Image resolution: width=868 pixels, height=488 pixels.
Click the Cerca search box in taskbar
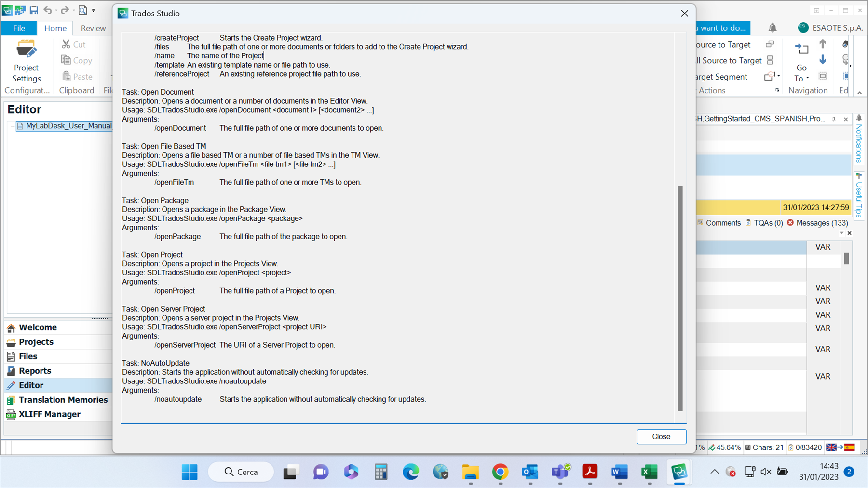click(241, 472)
